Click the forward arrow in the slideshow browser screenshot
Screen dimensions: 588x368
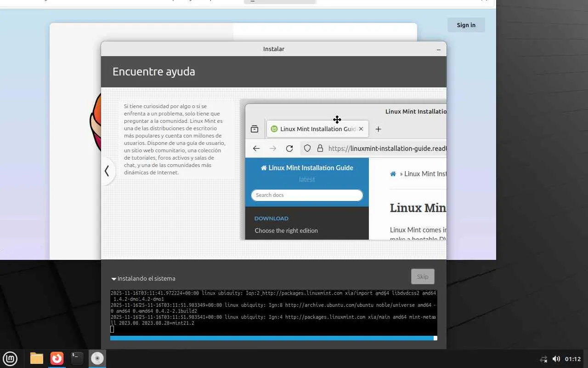[273, 148]
